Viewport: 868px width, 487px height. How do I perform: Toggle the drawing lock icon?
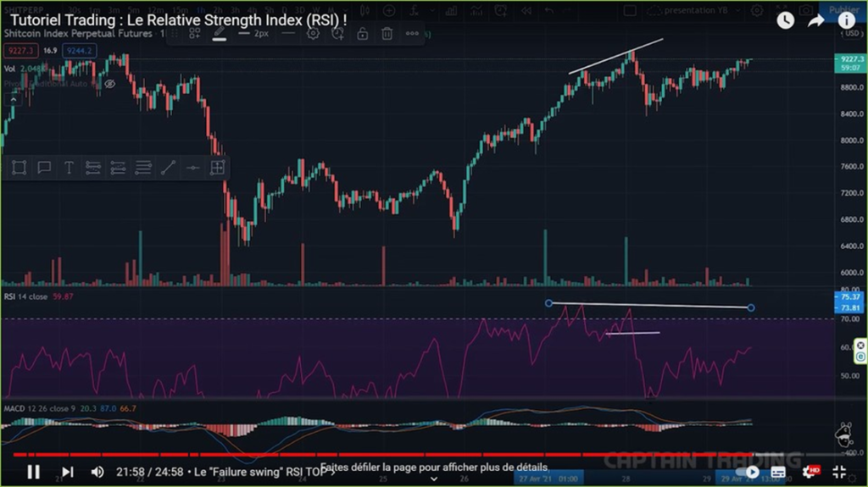tap(363, 34)
